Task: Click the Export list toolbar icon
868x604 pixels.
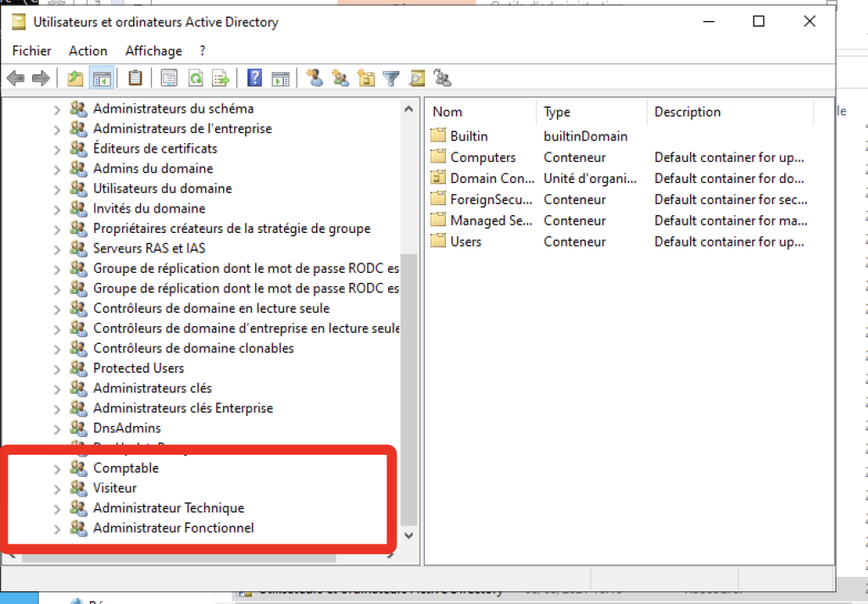Action: click(x=220, y=79)
